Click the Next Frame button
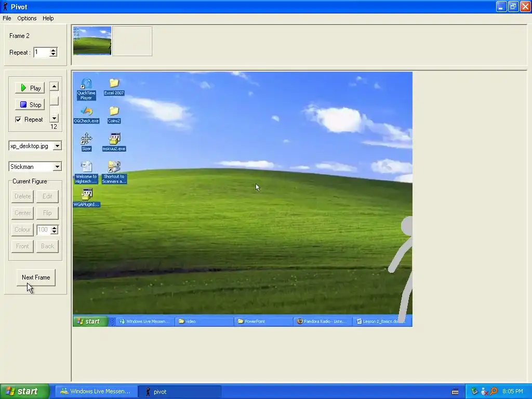This screenshot has height=399, width=532. (x=36, y=277)
